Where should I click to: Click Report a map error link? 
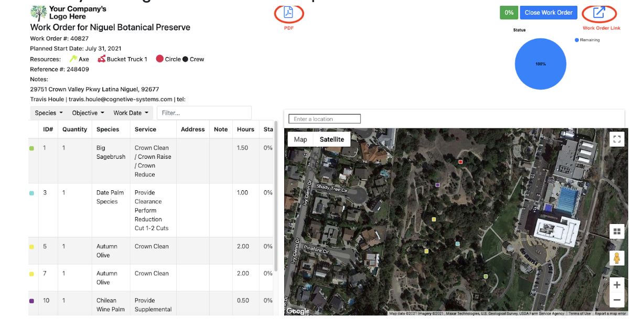click(x=610, y=313)
